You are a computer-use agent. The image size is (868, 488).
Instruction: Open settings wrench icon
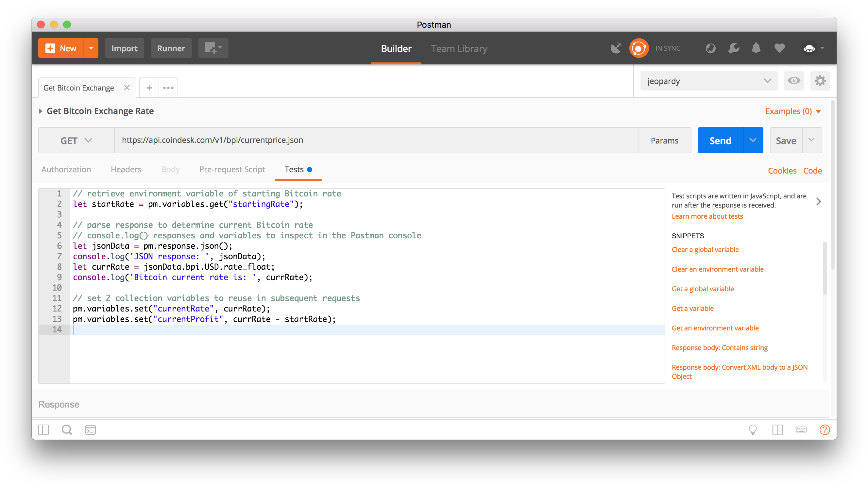[x=733, y=48]
